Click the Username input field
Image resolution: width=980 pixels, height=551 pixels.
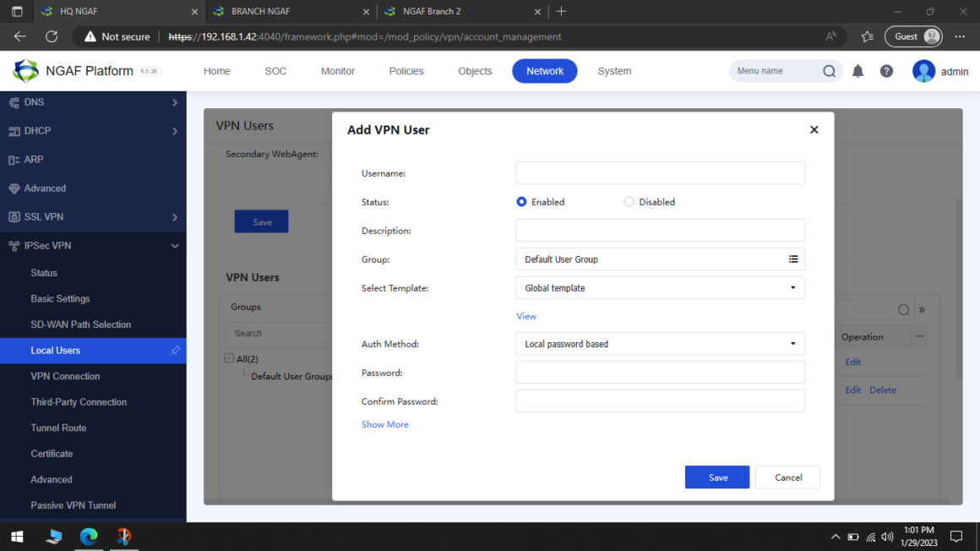[660, 172]
